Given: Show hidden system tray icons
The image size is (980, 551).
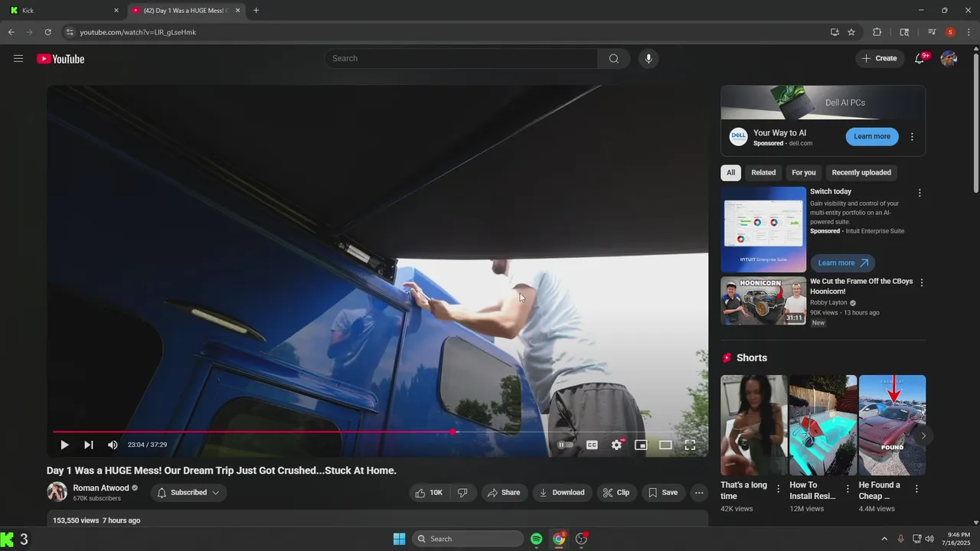Looking at the screenshot, I should (884, 539).
